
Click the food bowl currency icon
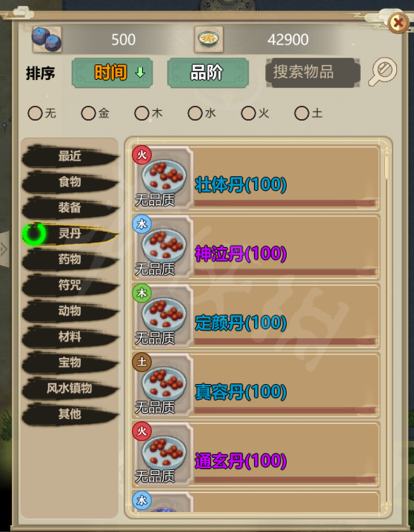(209, 39)
